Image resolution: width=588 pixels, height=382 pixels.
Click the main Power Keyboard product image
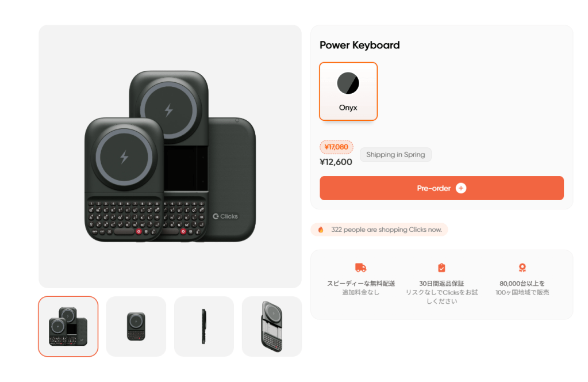pyautogui.click(x=170, y=156)
